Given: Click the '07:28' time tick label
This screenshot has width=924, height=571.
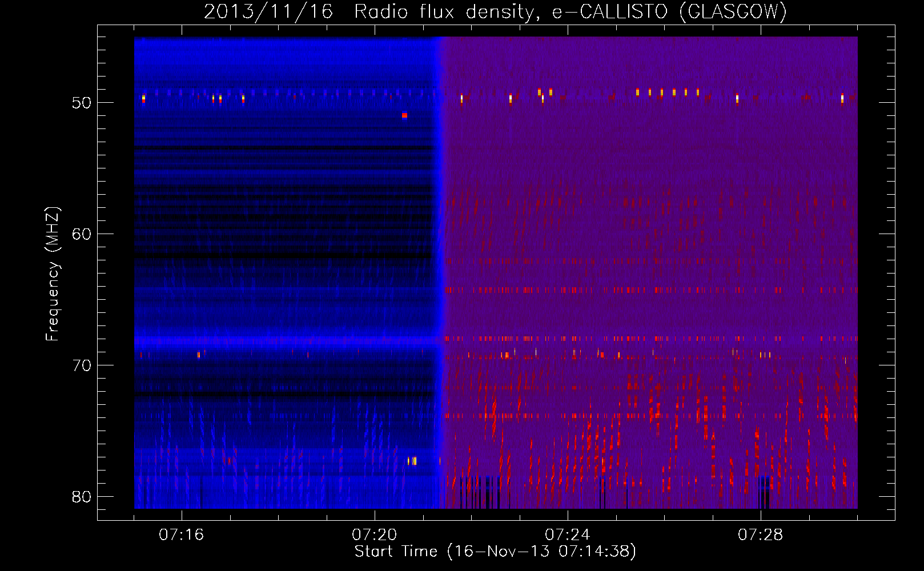Looking at the screenshot, I should 760,535.
